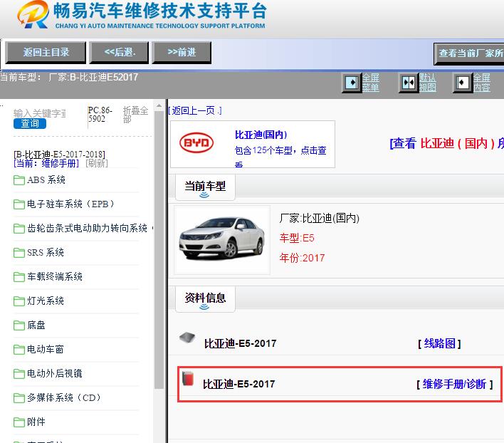504x443 pixels.
Task: Click the 车型:E5 text
Action: (297, 238)
